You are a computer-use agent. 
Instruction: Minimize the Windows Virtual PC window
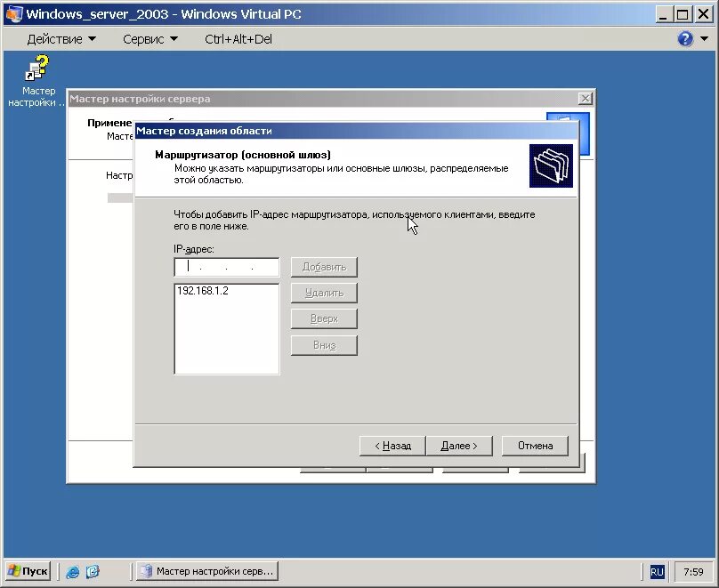click(x=663, y=13)
